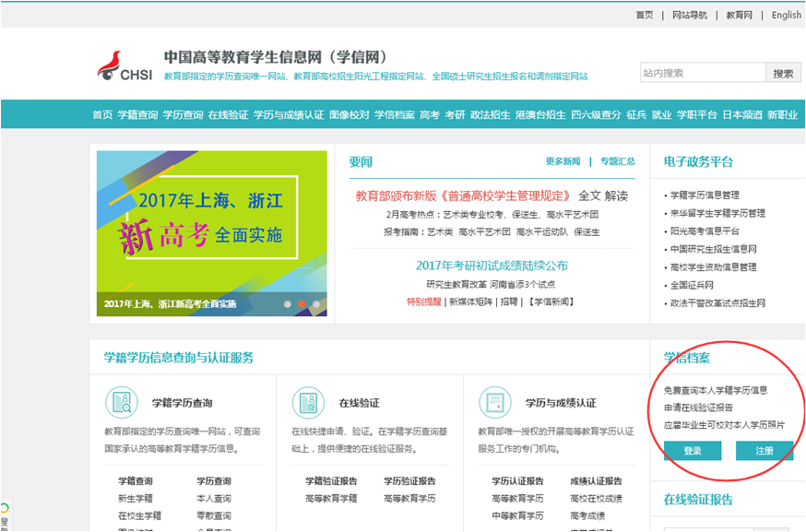Open 四六级查分 in the navigation bar
The height and width of the screenshot is (532, 806).
(x=596, y=114)
